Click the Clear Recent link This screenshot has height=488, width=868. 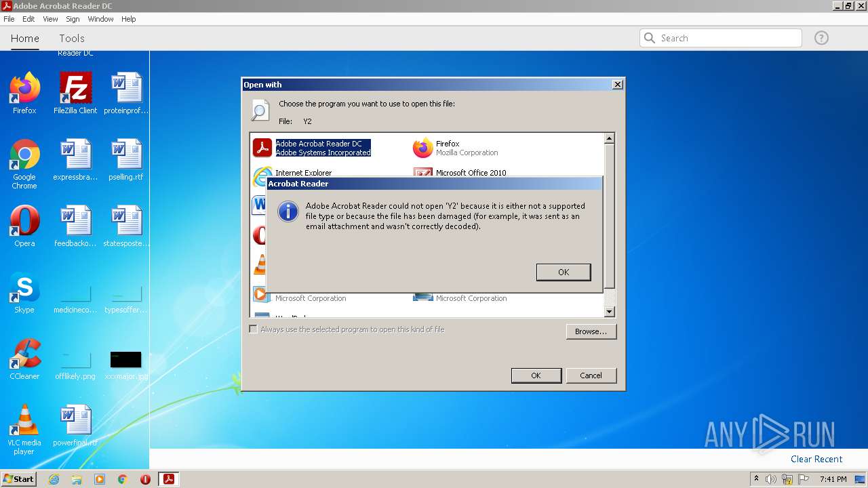[816, 459]
